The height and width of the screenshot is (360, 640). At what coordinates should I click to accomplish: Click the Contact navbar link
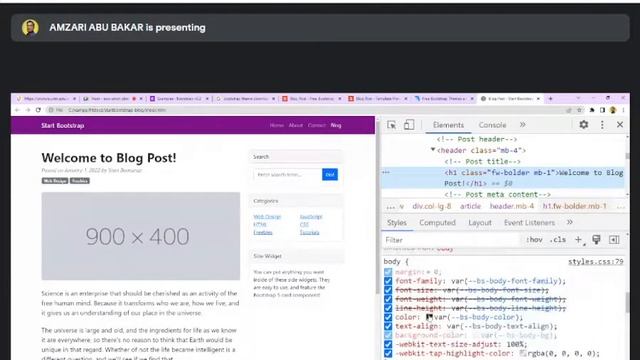tap(317, 125)
